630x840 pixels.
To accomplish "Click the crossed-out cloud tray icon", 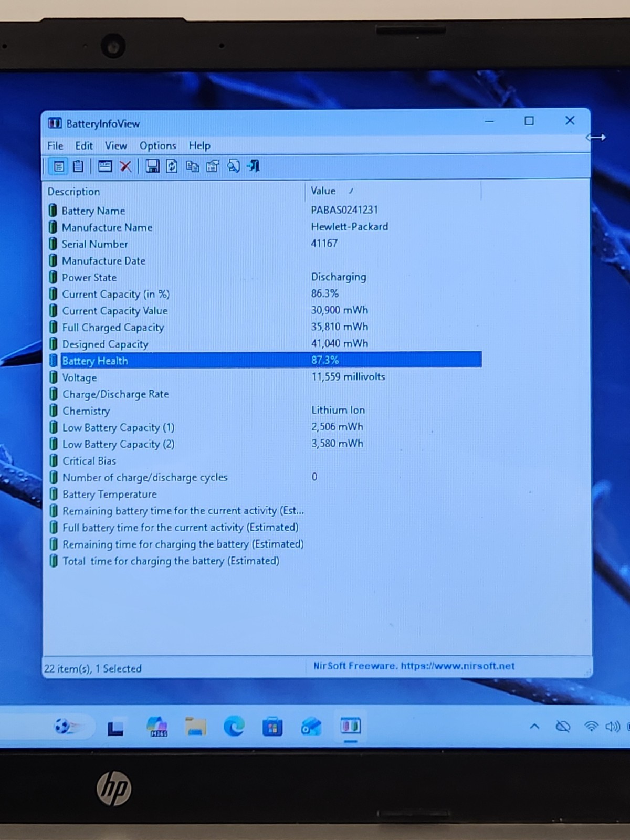I will [x=563, y=727].
